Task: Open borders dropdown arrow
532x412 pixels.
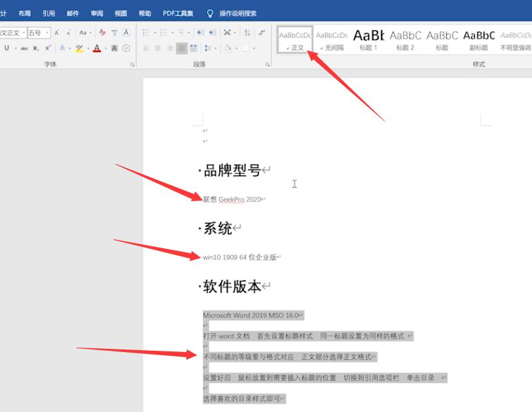Action: [254, 48]
